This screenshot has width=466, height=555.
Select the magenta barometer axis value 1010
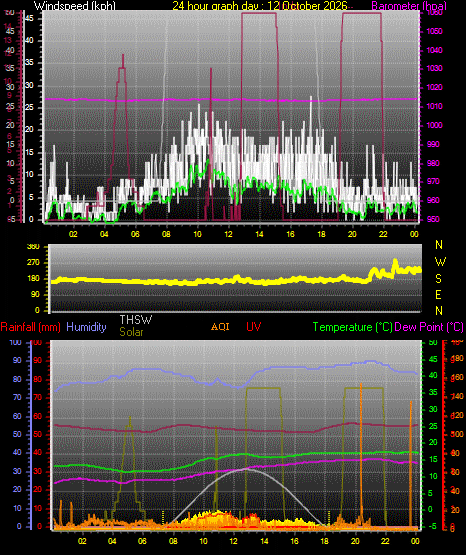435,106
